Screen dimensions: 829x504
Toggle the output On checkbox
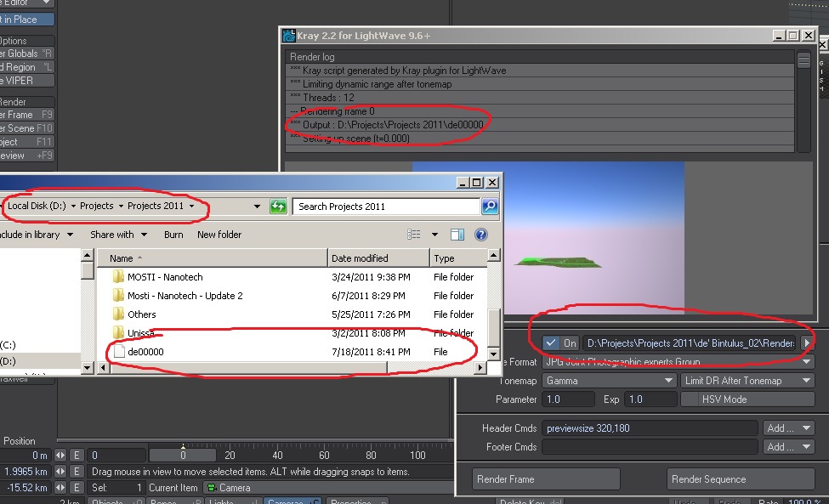click(x=551, y=343)
